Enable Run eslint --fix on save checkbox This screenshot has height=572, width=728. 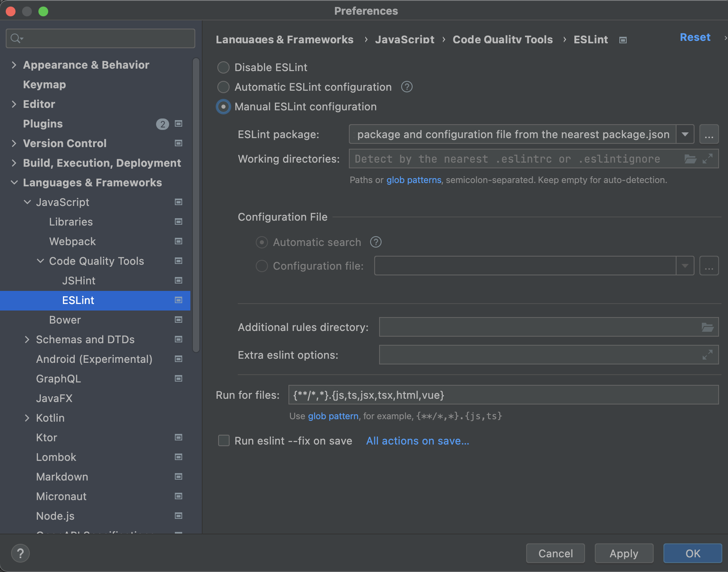click(224, 441)
